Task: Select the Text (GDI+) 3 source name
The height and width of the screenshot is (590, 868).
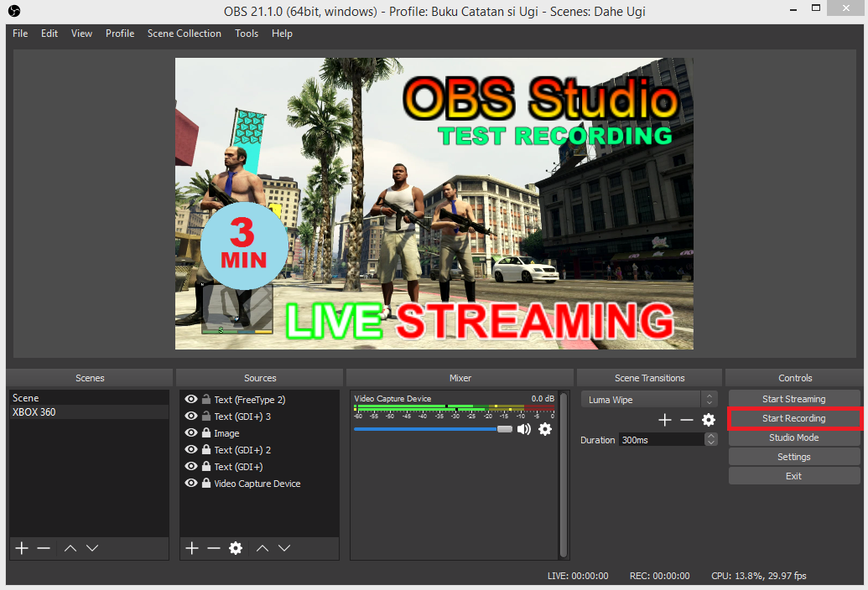Action: pos(242,417)
